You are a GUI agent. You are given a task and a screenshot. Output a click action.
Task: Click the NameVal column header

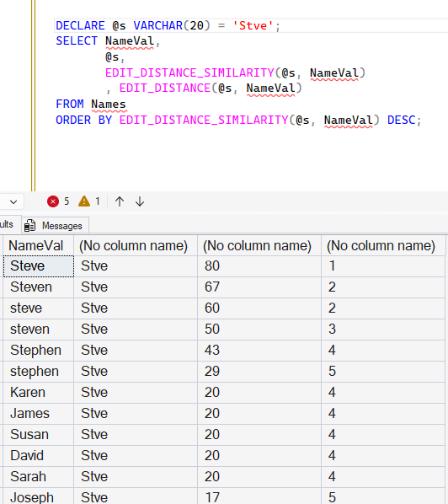click(38, 245)
